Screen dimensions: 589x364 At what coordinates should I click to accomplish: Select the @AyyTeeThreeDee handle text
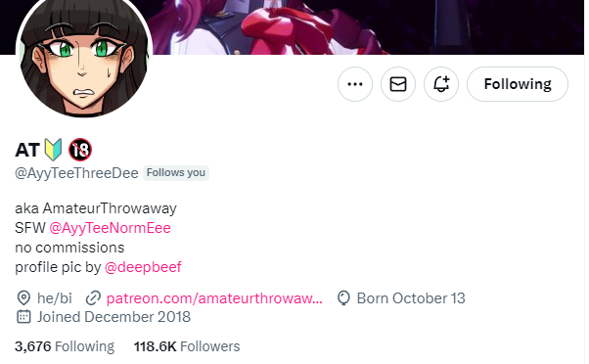[x=76, y=173]
